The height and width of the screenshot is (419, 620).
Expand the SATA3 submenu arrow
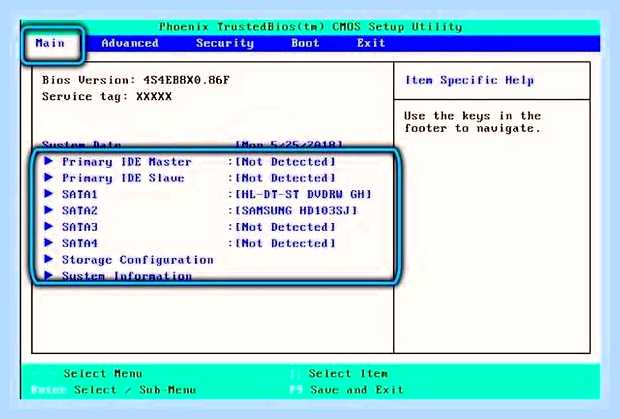pyautogui.click(x=49, y=226)
